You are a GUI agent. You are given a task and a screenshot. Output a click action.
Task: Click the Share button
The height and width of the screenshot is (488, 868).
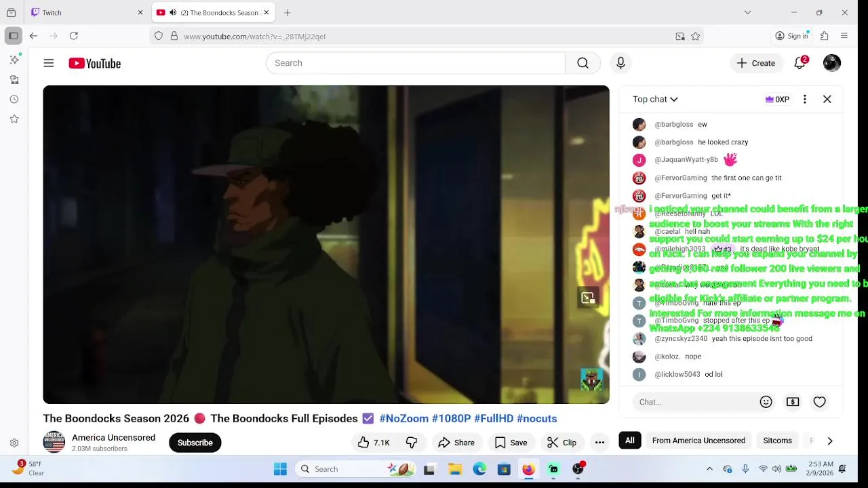pyautogui.click(x=456, y=443)
